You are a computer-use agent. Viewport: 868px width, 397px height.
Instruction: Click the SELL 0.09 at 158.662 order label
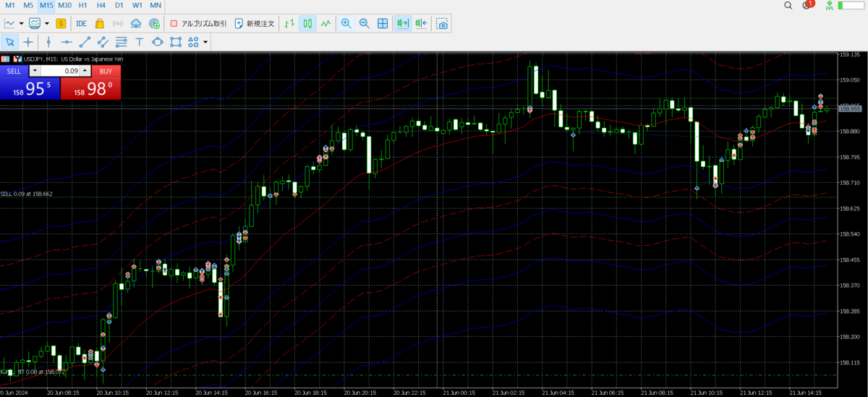tap(26, 194)
